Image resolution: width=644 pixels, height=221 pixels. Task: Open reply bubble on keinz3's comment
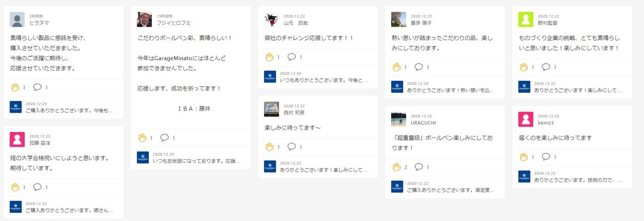point(546,157)
